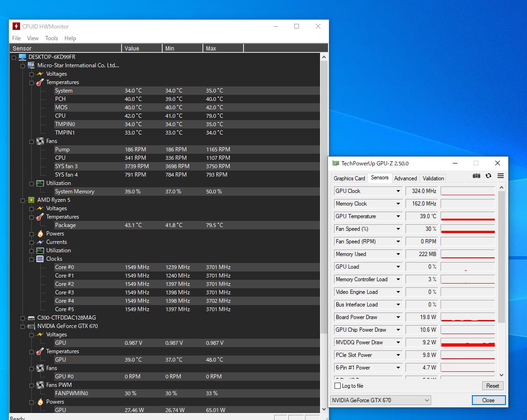Image resolution: width=527 pixels, height=420 pixels.
Task: Click the Clocks icon under AMD Ryzen 5
Action: point(40,259)
